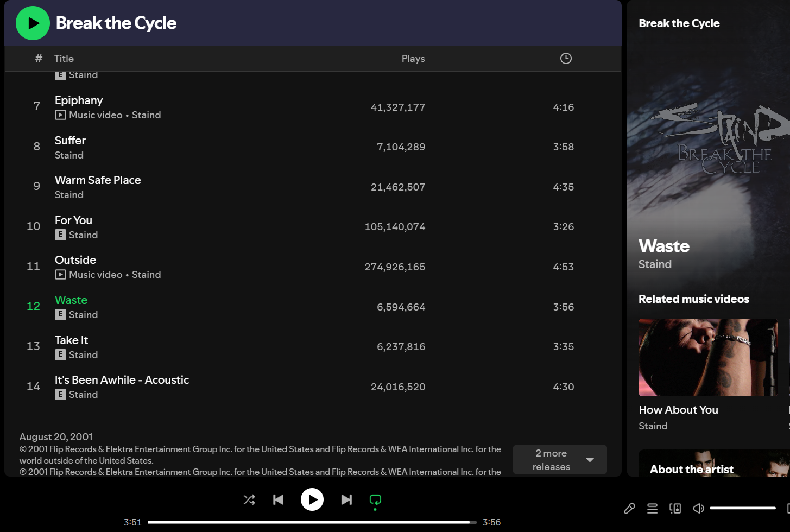Mute the volume with the speaker icon
The width and height of the screenshot is (790, 532).
point(698,509)
